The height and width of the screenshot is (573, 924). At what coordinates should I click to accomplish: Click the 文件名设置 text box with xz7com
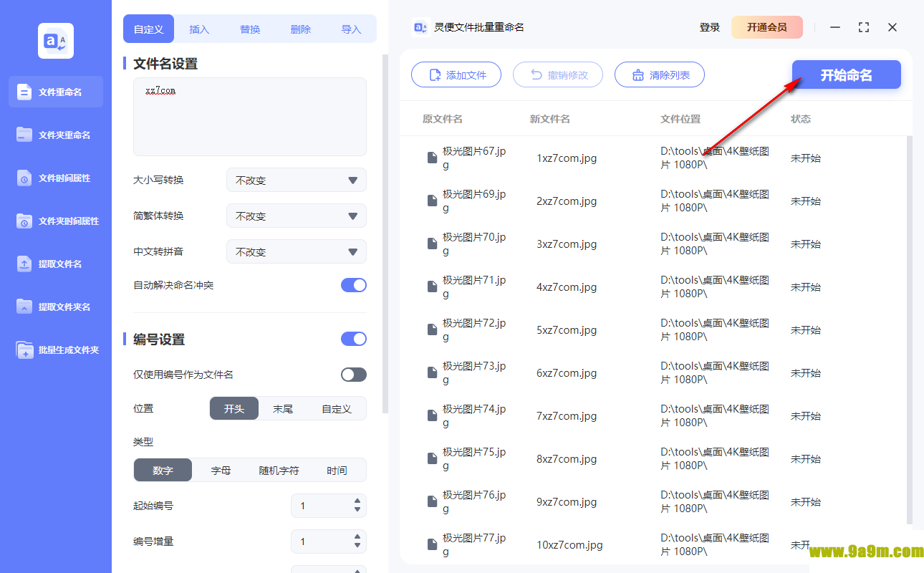(x=250, y=117)
